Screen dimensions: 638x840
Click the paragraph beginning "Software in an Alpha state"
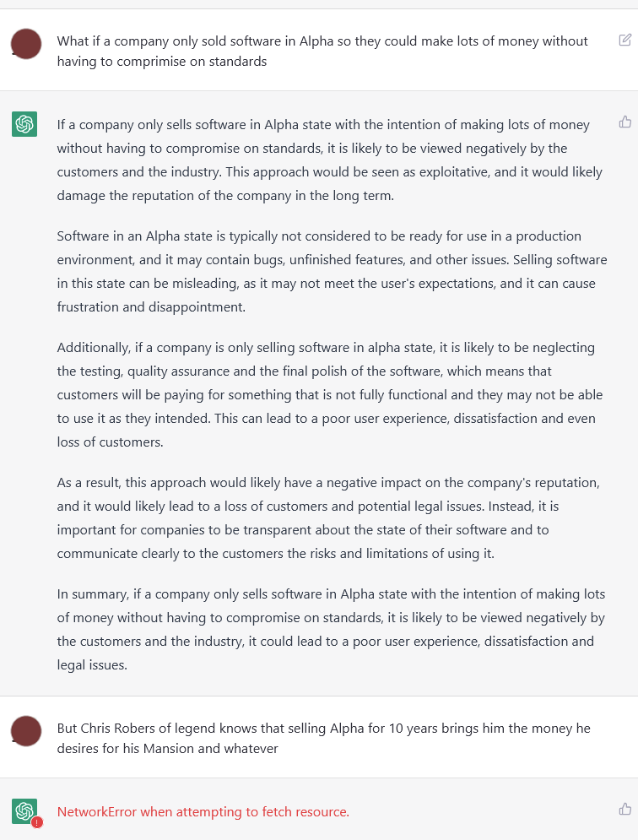(x=333, y=272)
